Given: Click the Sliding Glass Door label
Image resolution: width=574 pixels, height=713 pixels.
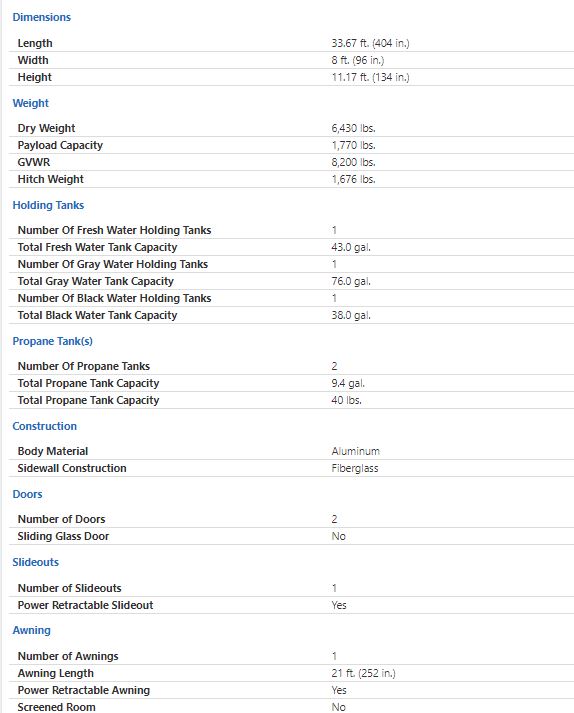Looking at the screenshot, I should [x=63, y=537].
